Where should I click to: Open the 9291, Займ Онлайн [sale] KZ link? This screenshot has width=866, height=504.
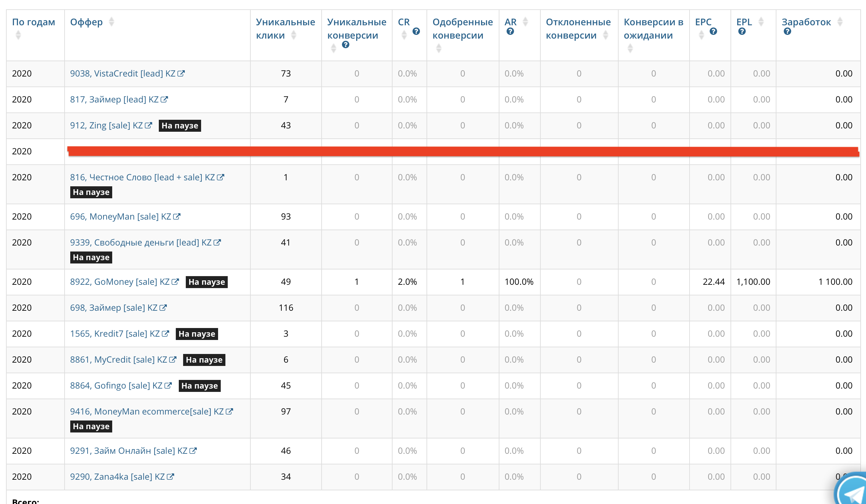129,450
